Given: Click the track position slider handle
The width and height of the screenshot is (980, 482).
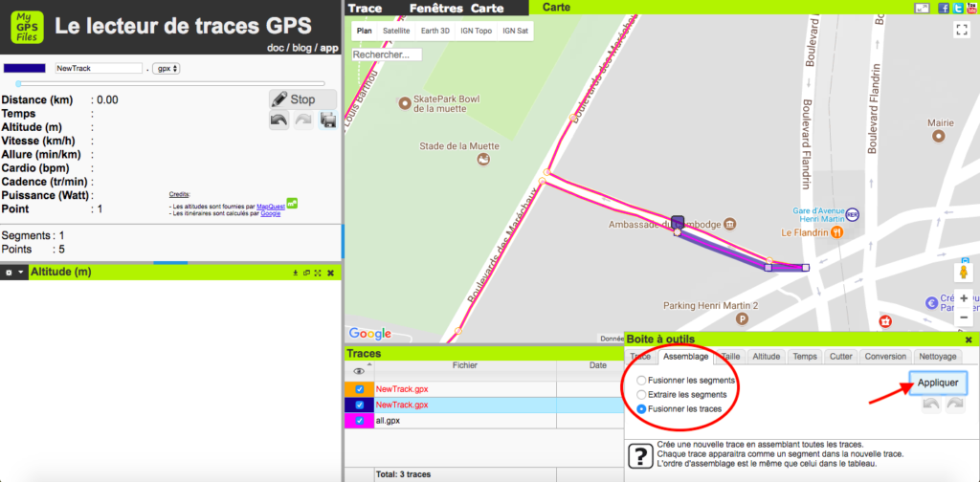Looking at the screenshot, I should coord(18,83).
